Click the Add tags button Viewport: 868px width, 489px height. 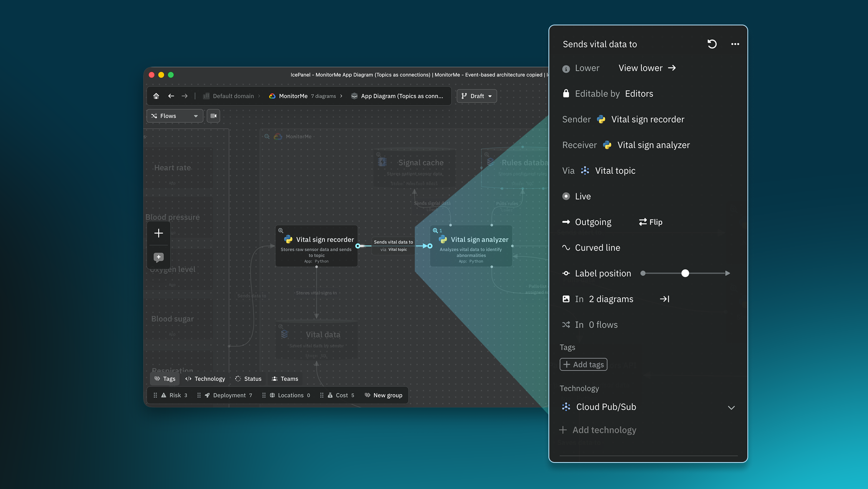pyautogui.click(x=583, y=364)
